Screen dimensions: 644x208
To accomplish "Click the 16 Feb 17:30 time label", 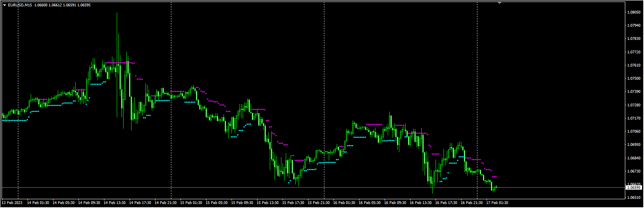I will pyautogui.click(x=446, y=203).
